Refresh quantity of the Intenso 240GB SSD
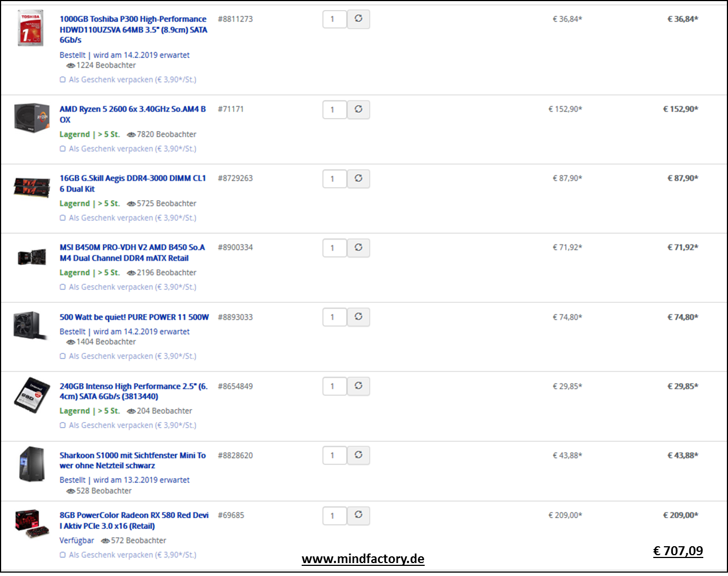Screen dimensions: 728x576 pos(358,386)
